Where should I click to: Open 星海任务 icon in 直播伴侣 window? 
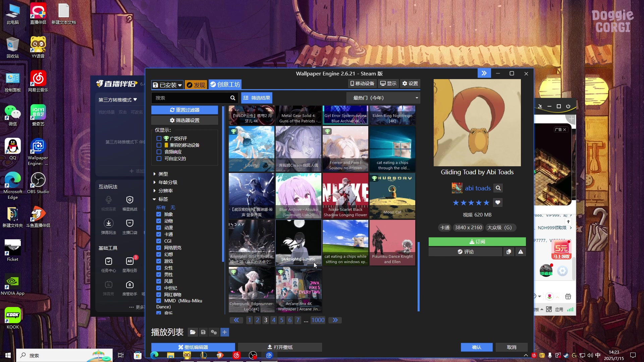[130, 261]
